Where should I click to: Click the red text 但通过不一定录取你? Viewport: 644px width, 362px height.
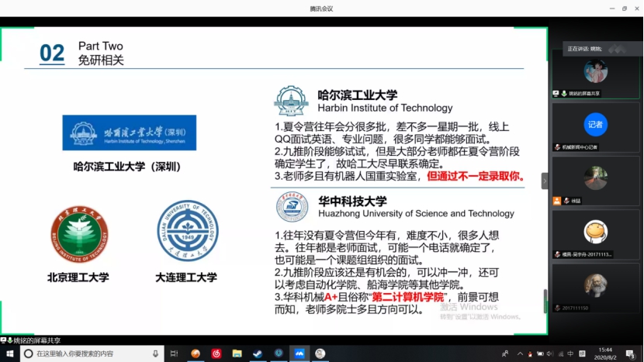click(476, 177)
